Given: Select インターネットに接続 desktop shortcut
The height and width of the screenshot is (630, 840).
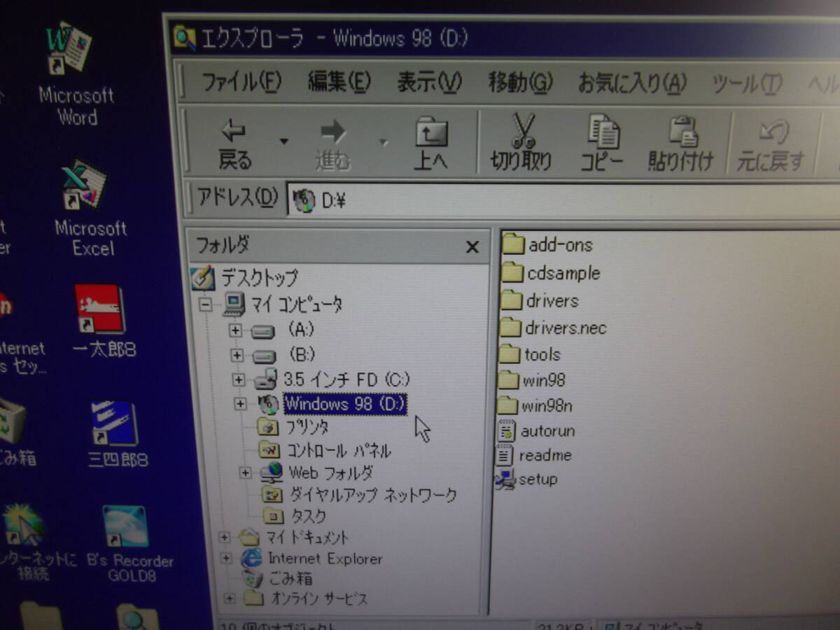Looking at the screenshot, I should pos(32,541).
